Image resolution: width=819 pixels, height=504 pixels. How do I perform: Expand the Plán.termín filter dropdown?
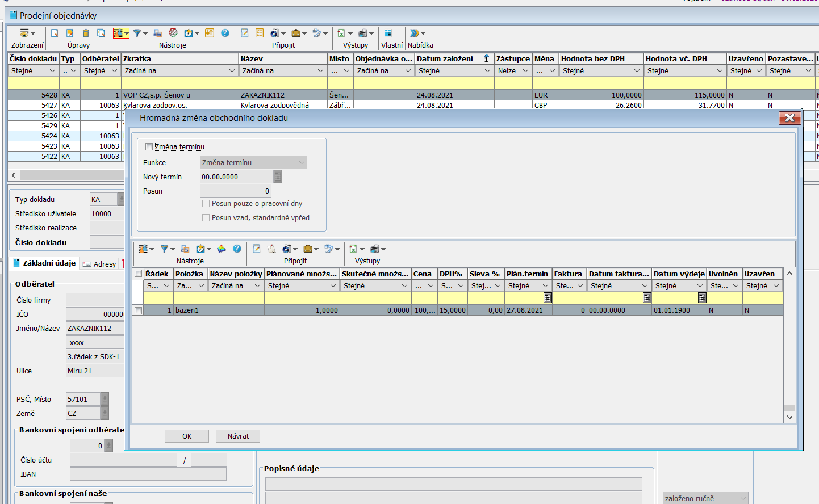(545, 286)
